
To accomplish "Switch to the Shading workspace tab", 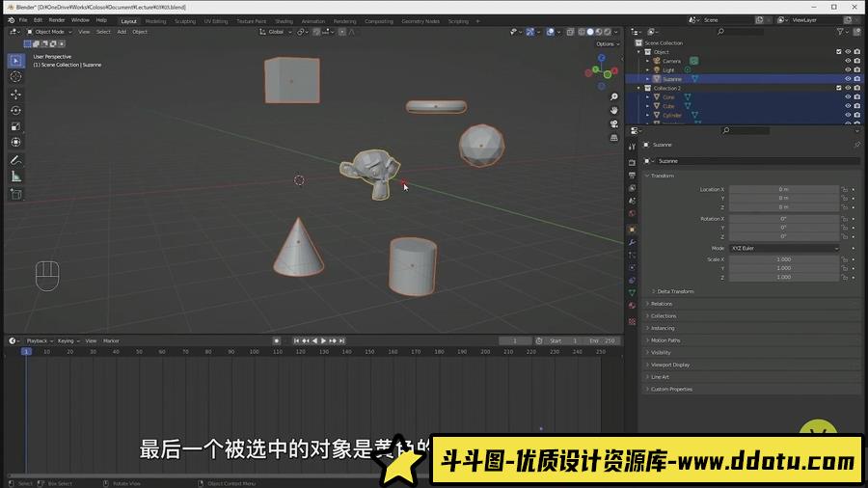I will click(284, 21).
